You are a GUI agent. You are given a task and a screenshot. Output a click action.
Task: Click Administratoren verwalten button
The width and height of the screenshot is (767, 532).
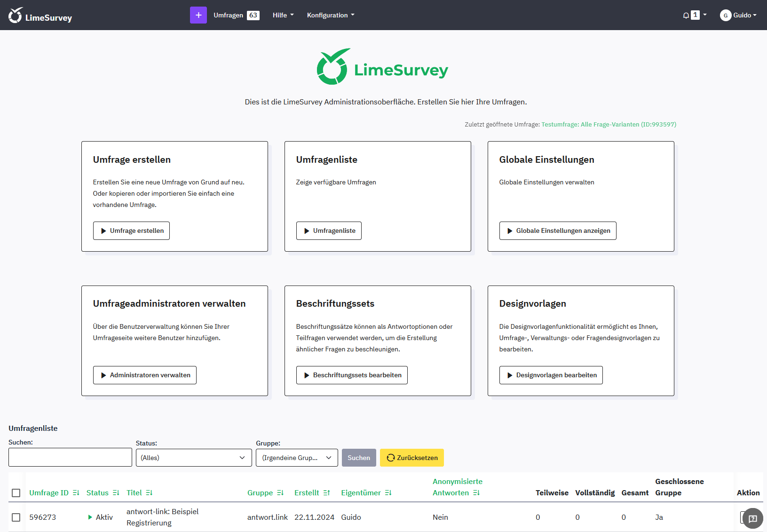145,375
